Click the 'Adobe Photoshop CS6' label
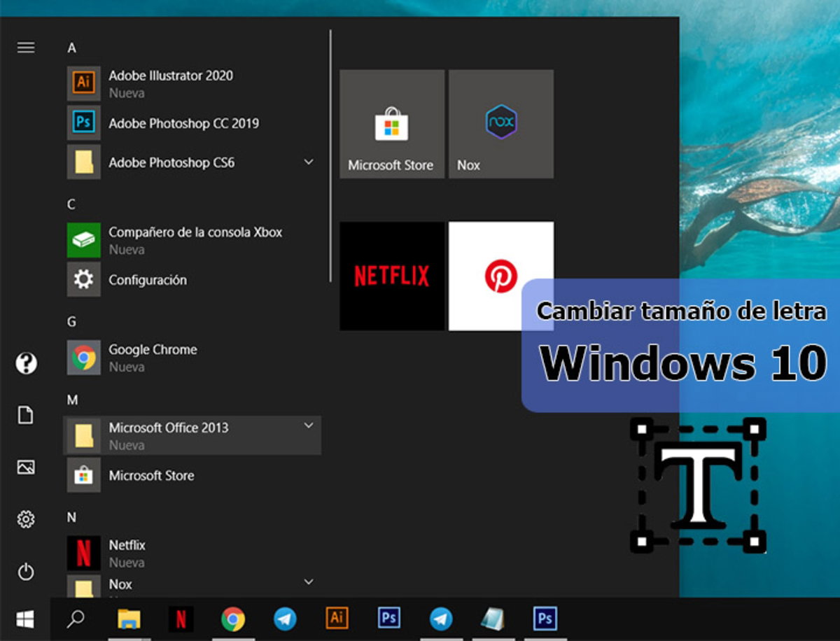This screenshot has width=840, height=641. pyautogui.click(x=171, y=162)
